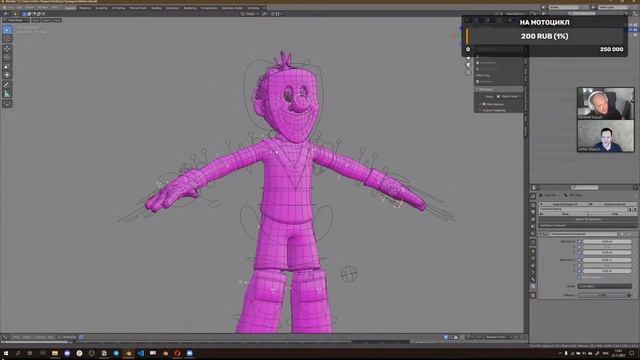This screenshot has height=360, width=640.
Task: Adjust the constraint Influence slider
Action: click(x=602, y=295)
